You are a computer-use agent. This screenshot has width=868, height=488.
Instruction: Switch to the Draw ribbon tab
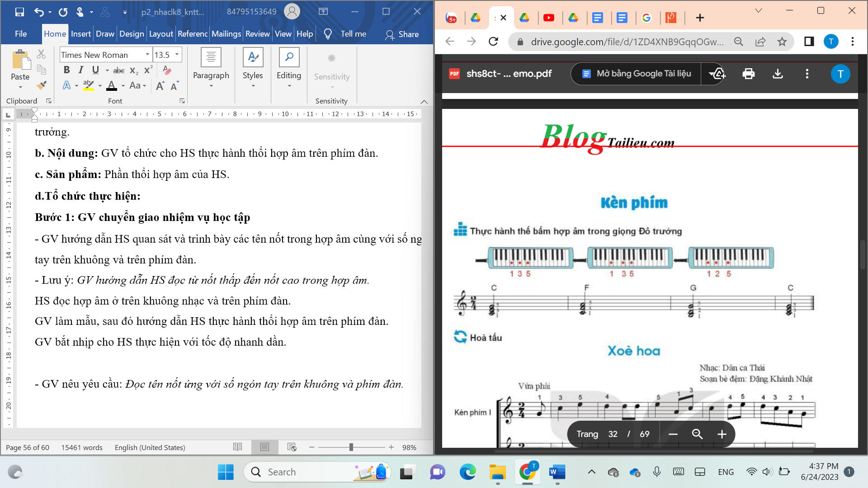point(105,34)
